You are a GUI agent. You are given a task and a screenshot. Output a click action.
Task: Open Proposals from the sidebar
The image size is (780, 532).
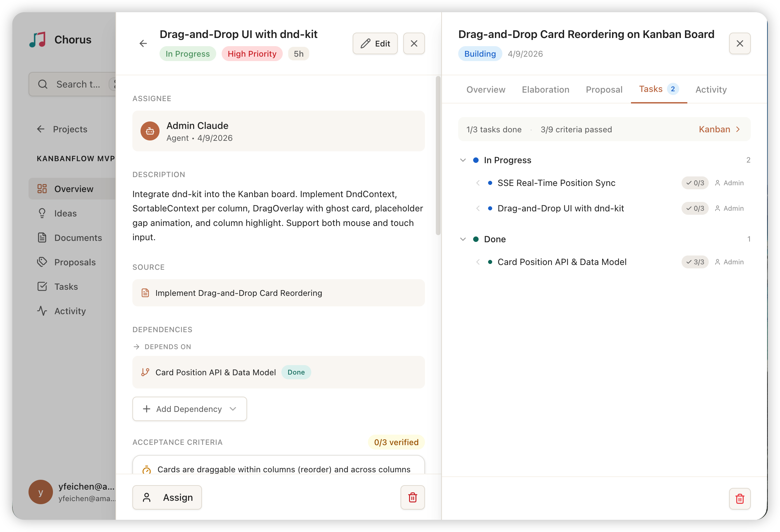pos(75,262)
